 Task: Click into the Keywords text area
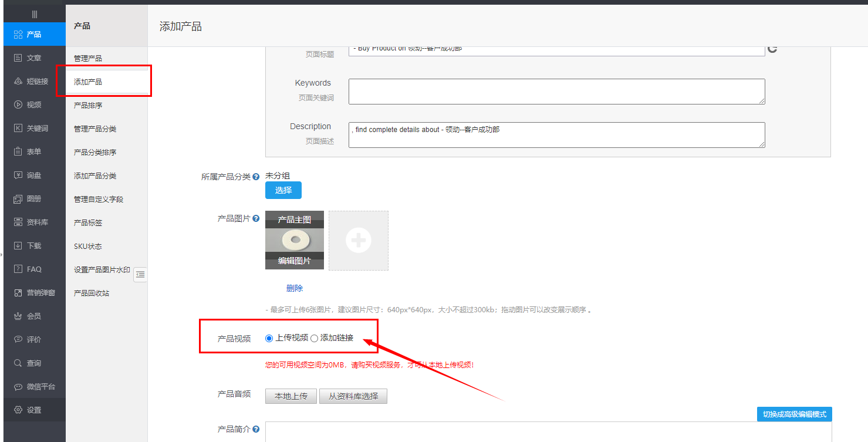coord(556,92)
